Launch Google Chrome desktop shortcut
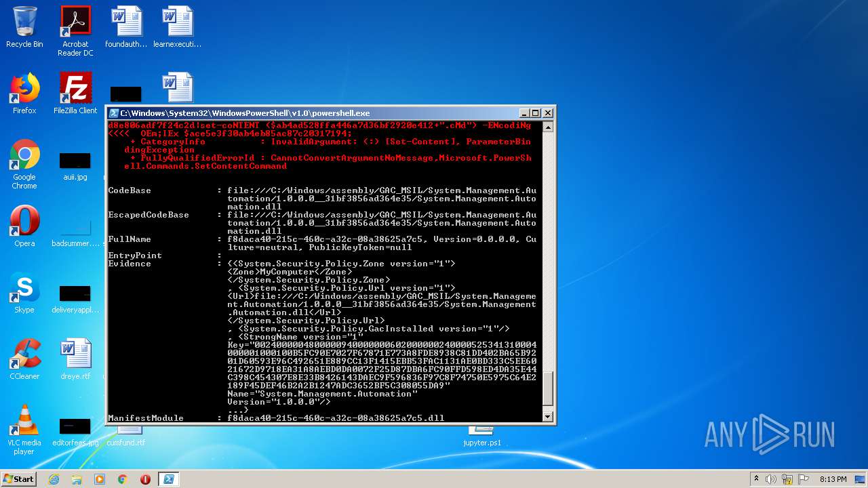The height and width of the screenshot is (488, 868). (x=24, y=164)
